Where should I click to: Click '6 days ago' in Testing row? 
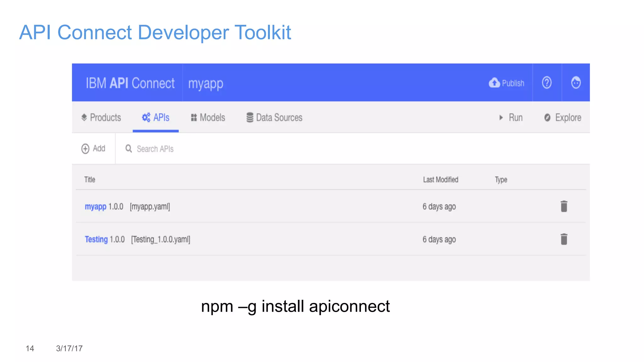coord(439,239)
